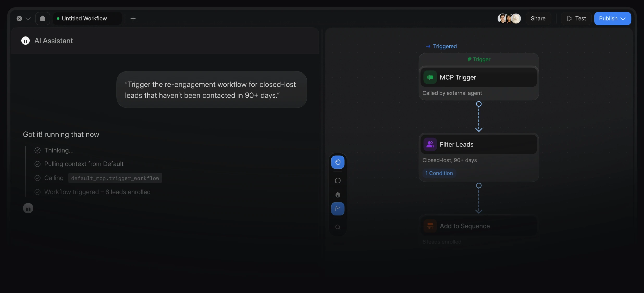This screenshot has height=293, width=644.
Task: Click the close X icon in top bar
Action: (19, 18)
